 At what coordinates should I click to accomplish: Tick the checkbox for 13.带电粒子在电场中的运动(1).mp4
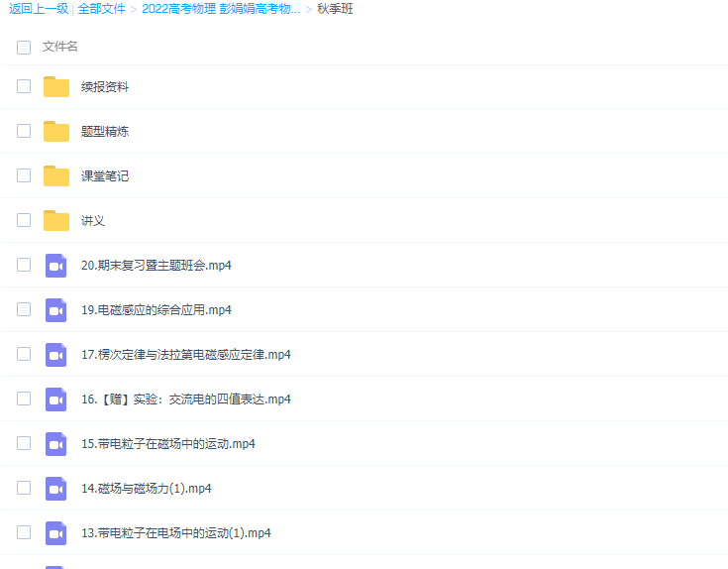(x=24, y=533)
